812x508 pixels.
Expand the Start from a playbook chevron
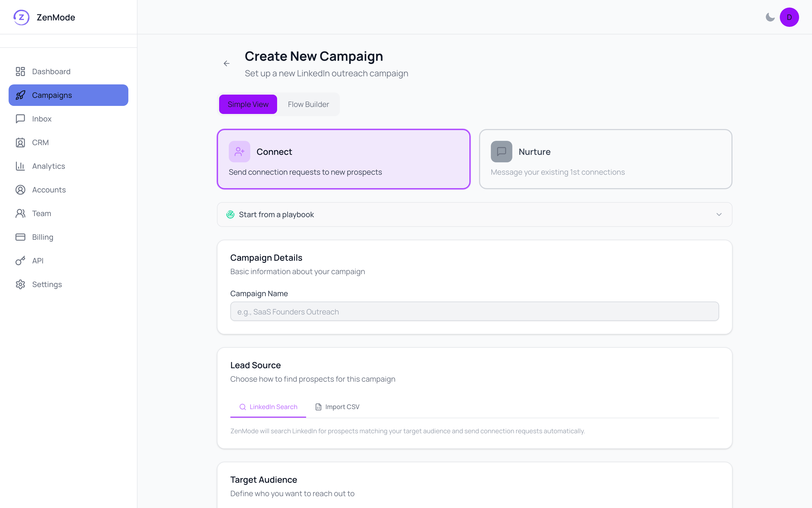(x=719, y=214)
